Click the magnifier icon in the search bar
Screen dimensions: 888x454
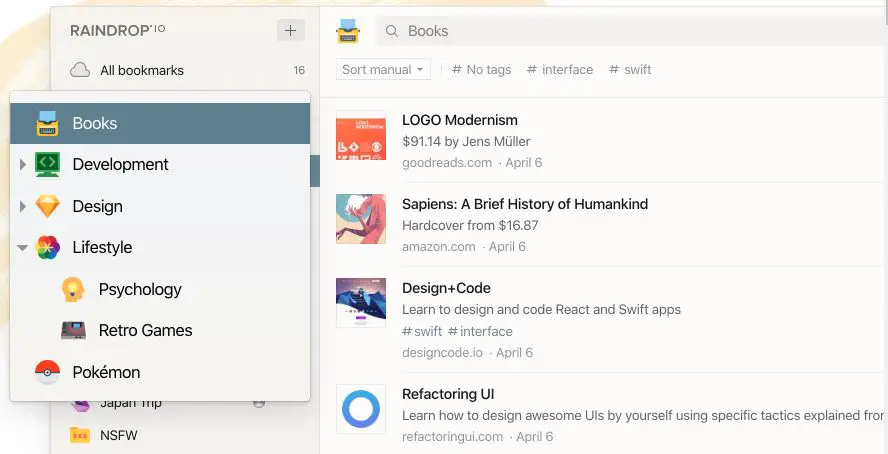392,31
